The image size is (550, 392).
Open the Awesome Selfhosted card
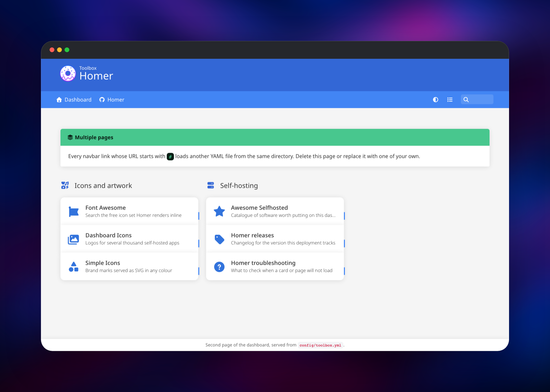275,211
